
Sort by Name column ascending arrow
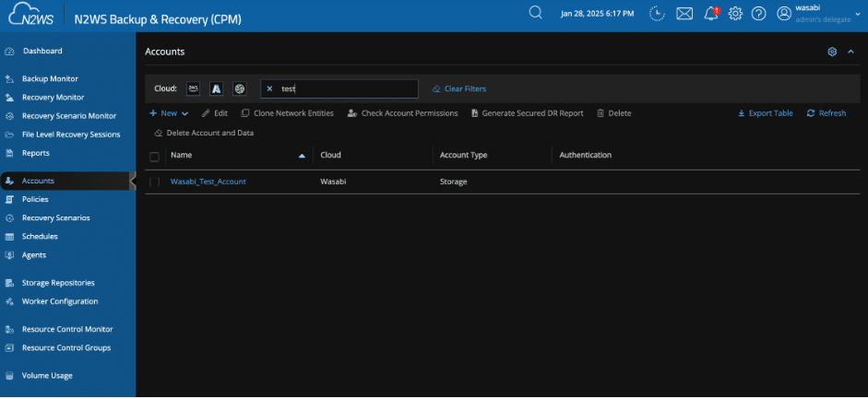click(302, 156)
